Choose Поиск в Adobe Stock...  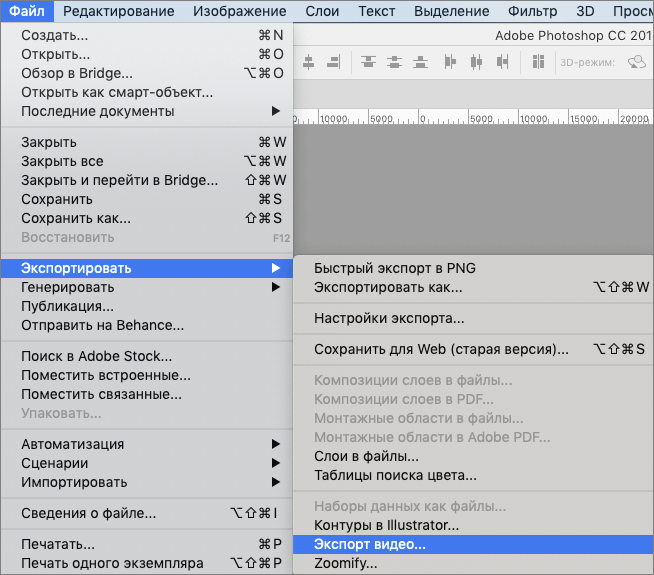[146, 356]
